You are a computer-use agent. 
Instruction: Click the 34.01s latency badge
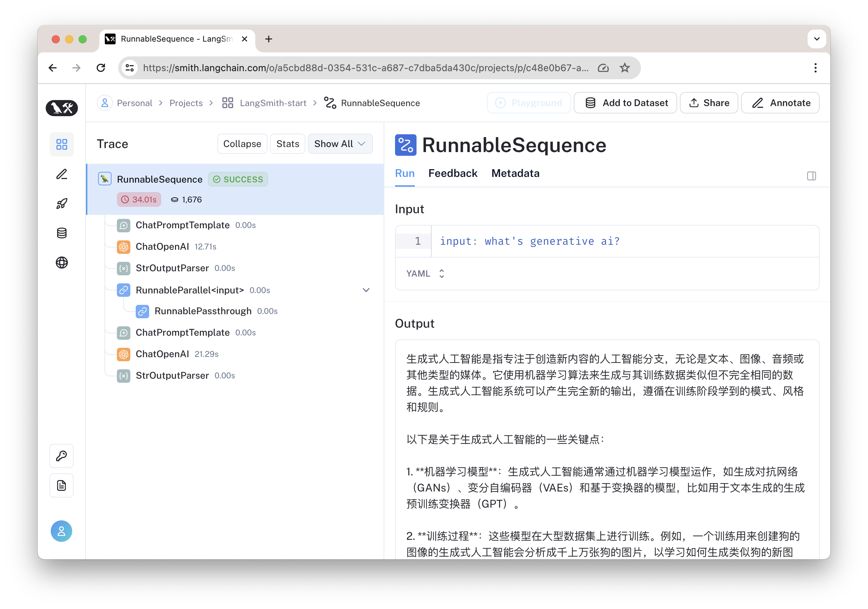[x=139, y=199]
